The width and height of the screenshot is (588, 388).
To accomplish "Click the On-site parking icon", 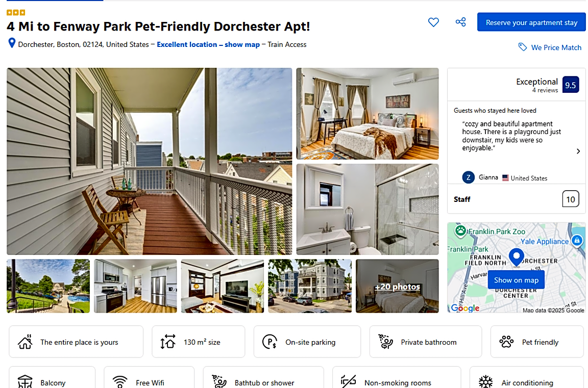I will click(x=269, y=342).
